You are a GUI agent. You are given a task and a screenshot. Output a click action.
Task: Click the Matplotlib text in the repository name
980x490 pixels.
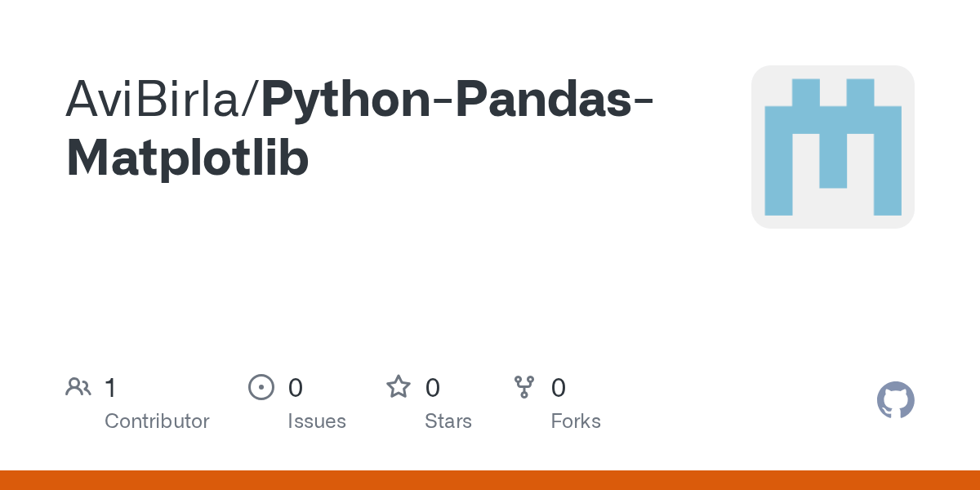pyautogui.click(x=188, y=157)
